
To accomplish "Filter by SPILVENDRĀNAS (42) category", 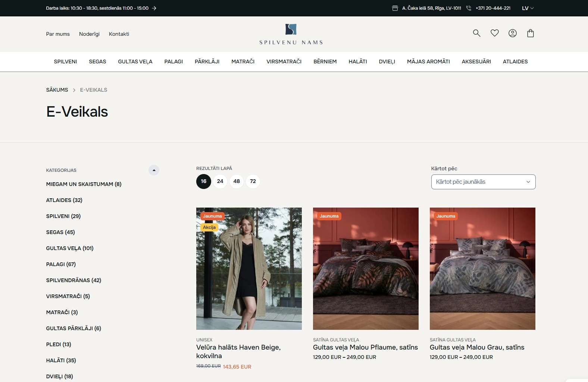I will pyautogui.click(x=73, y=280).
